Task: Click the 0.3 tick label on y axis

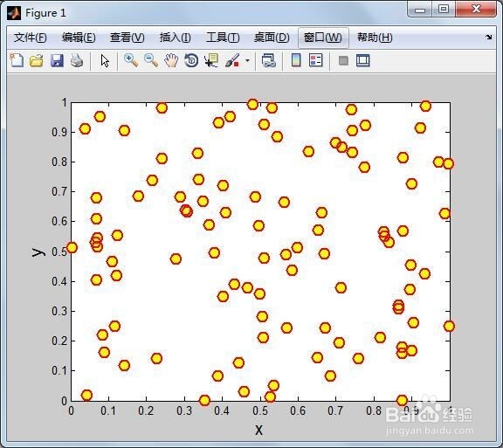Action: (x=59, y=311)
